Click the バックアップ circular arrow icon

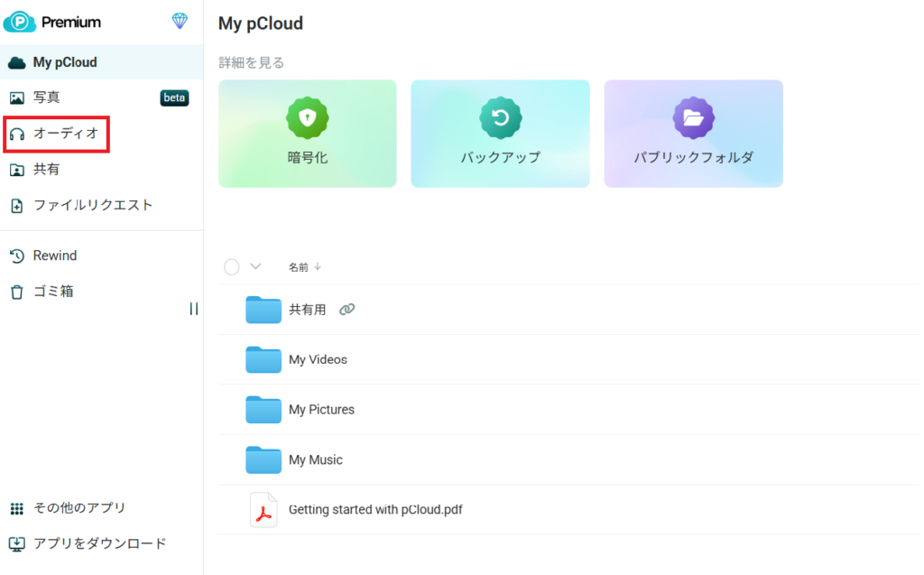500,117
